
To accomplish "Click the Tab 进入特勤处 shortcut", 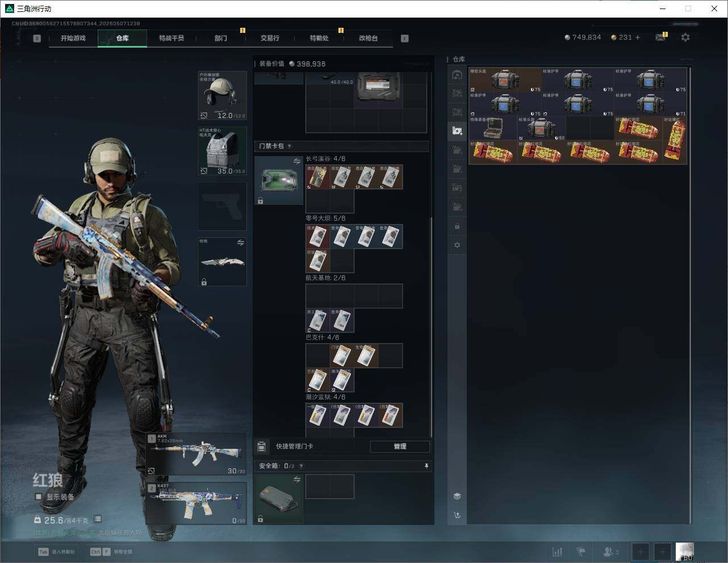I will coord(56,552).
